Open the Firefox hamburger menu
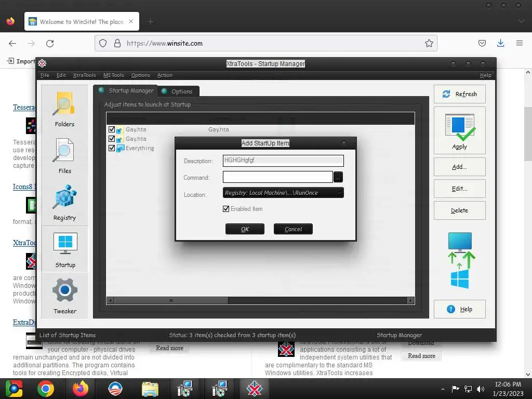 tap(520, 43)
